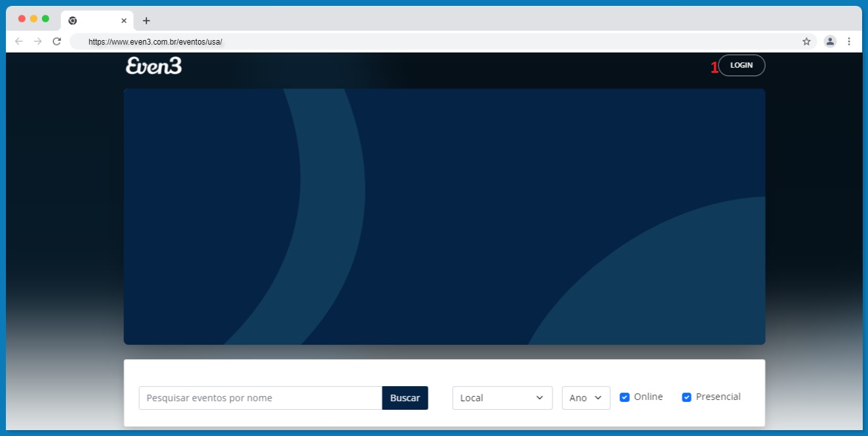Open the browser profile menu
This screenshot has height=436, width=868.
tap(830, 41)
